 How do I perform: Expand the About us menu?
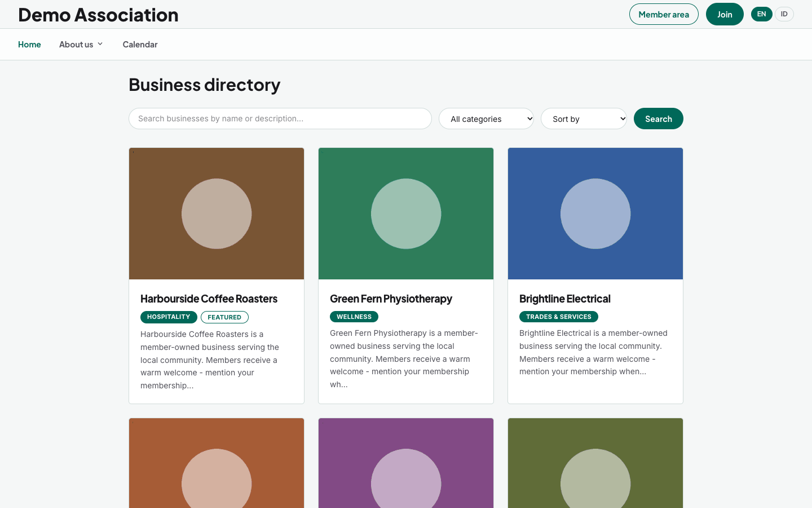click(81, 45)
